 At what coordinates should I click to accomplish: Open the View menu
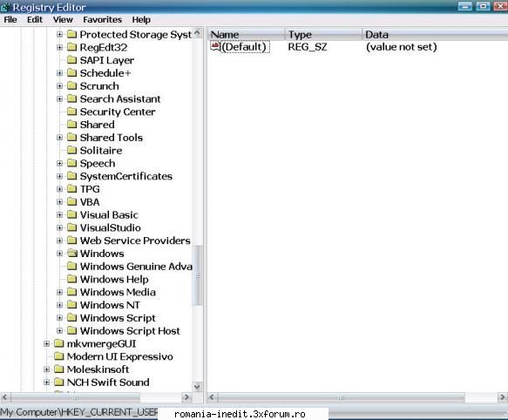tap(63, 20)
